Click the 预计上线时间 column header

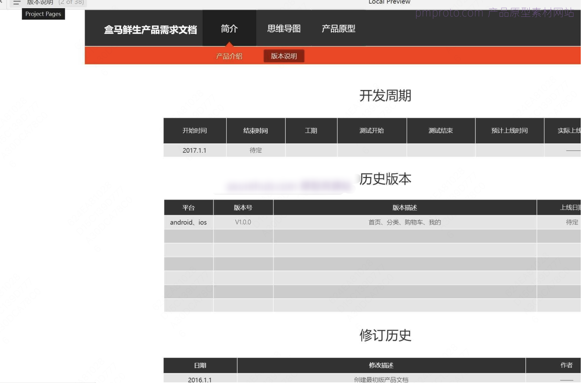click(x=509, y=131)
